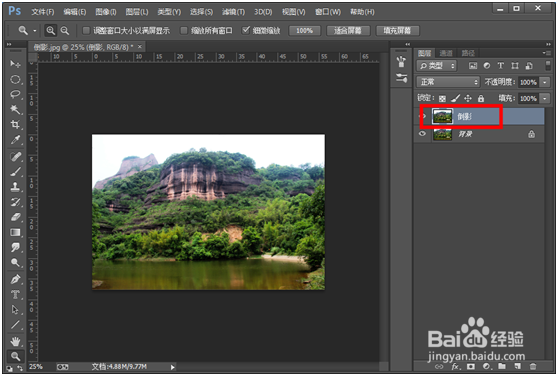This screenshot has height=376, width=558.
Task: Select the Crop tool
Action: [15, 124]
